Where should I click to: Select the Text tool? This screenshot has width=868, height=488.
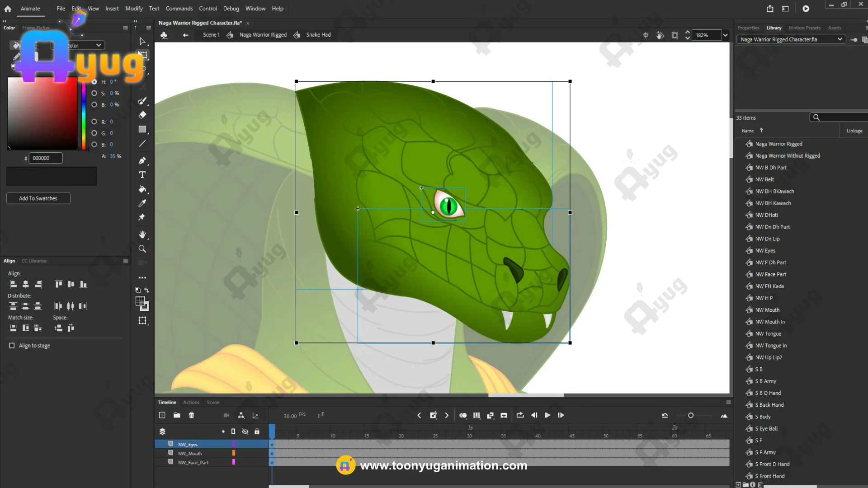(x=142, y=175)
